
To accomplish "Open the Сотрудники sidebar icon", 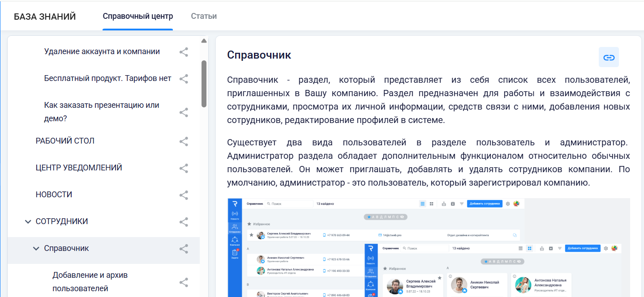I will [x=235, y=226].
